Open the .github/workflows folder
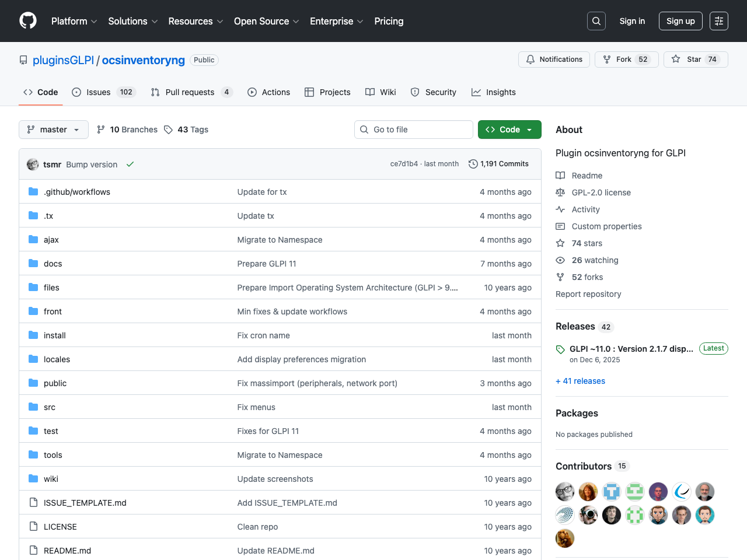Viewport: 747px width, 560px height. coord(76,192)
